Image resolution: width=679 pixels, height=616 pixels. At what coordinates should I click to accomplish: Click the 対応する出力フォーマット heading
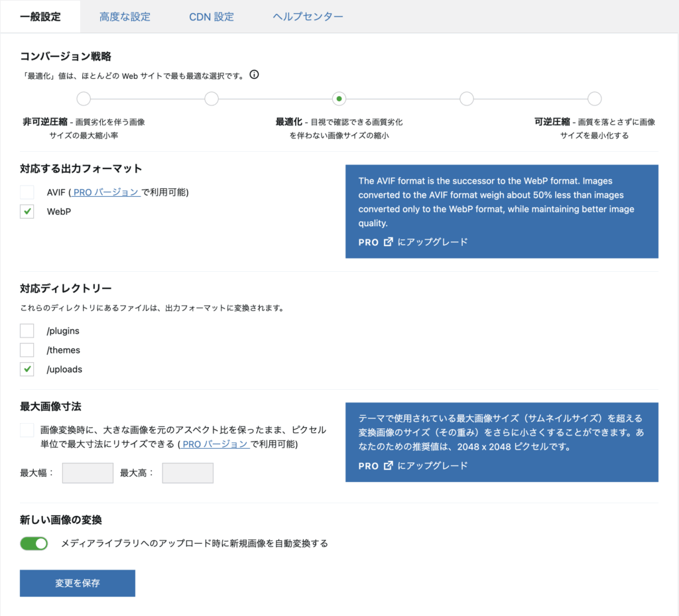pos(81,168)
